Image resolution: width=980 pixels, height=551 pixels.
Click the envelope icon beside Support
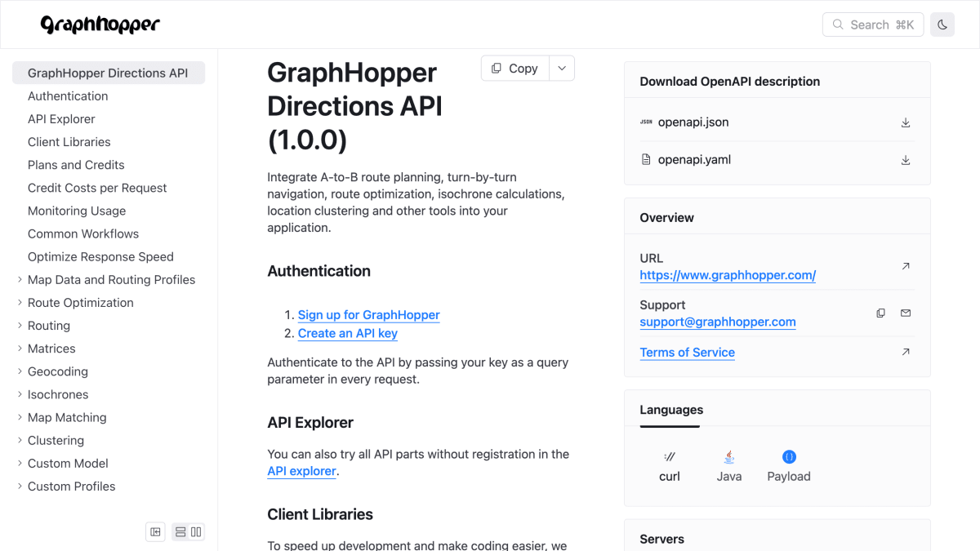coord(906,313)
